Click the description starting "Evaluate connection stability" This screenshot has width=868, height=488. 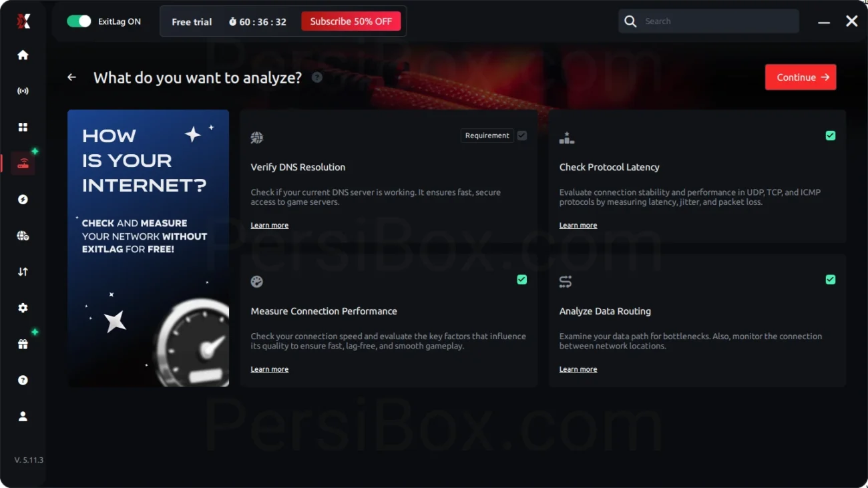(690, 198)
